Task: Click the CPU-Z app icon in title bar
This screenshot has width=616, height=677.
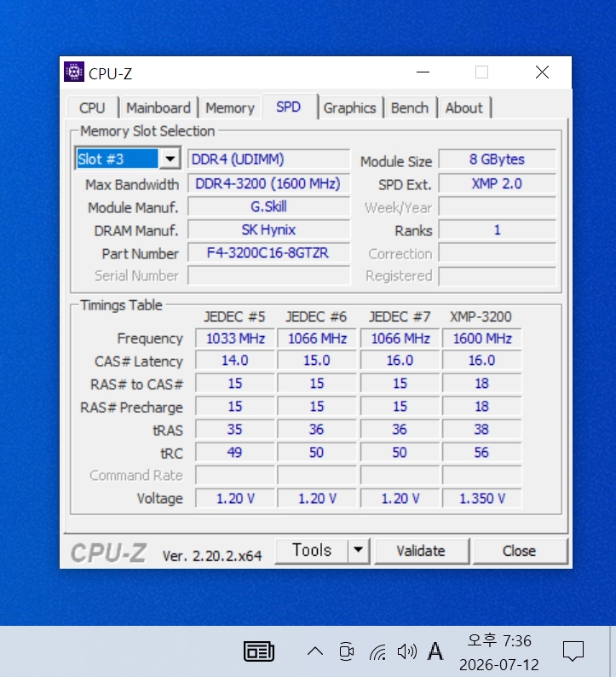Action: 74,72
